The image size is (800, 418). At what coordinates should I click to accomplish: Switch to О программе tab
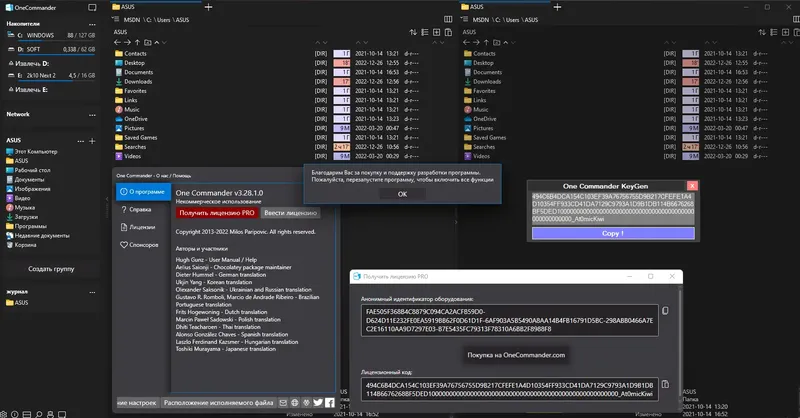point(143,192)
